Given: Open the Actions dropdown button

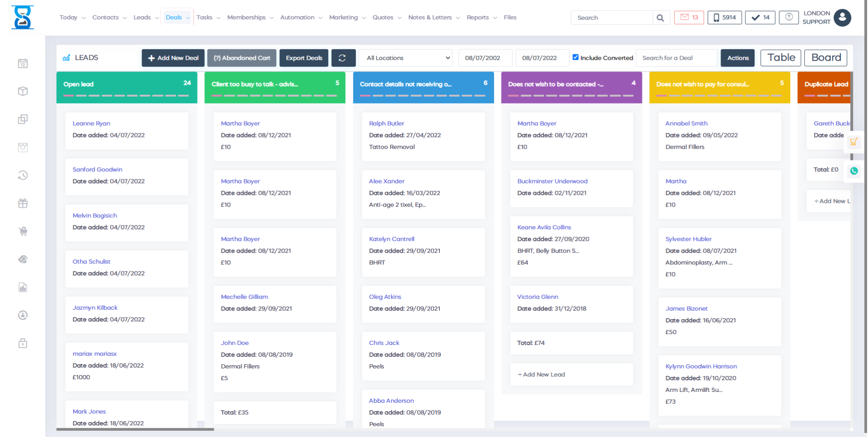Looking at the screenshot, I should click(x=737, y=58).
